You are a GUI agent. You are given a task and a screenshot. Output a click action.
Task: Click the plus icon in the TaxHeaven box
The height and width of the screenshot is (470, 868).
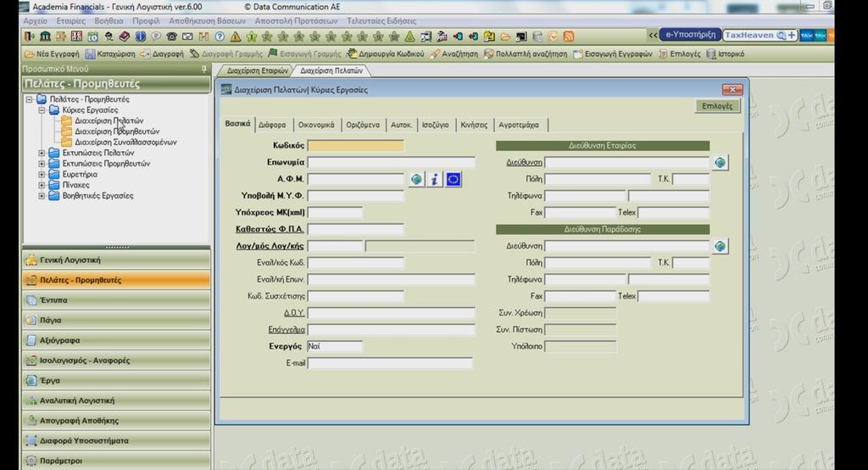(792, 35)
